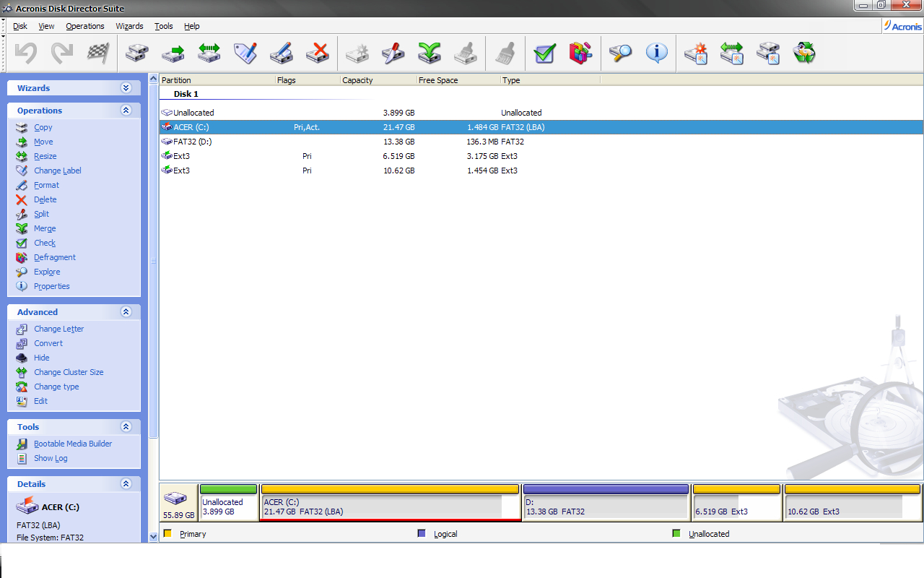Viewport: 924px width, 578px height.
Task: Collapse the Operations panel chevron
Action: 126,111
